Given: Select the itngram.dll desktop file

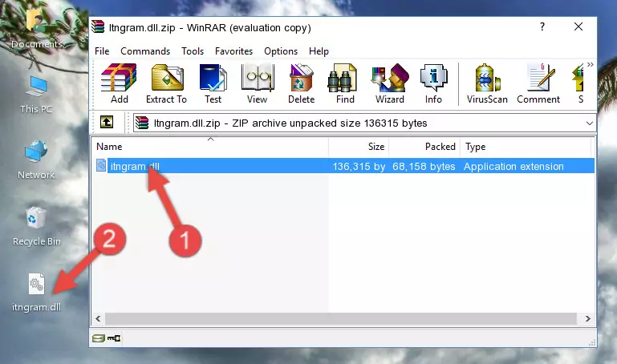Looking at the screenshot, I should [x=36, y=293].
